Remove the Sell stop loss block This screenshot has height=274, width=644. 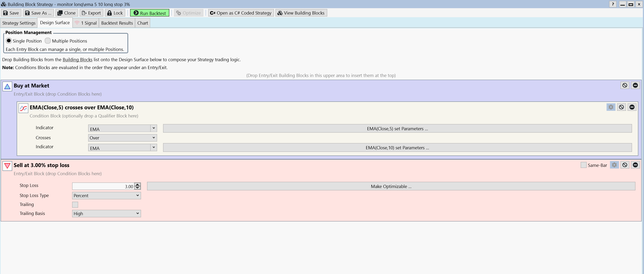coord(635,165)
